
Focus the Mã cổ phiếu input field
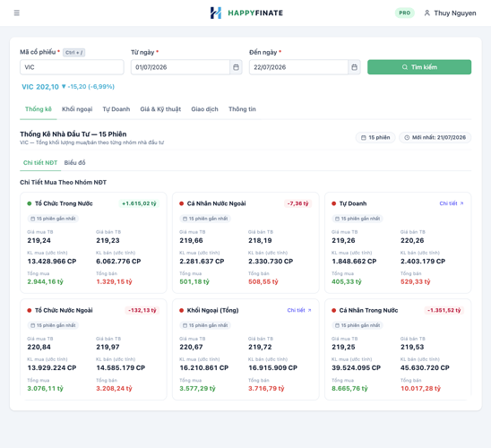[x=72, y=67]
